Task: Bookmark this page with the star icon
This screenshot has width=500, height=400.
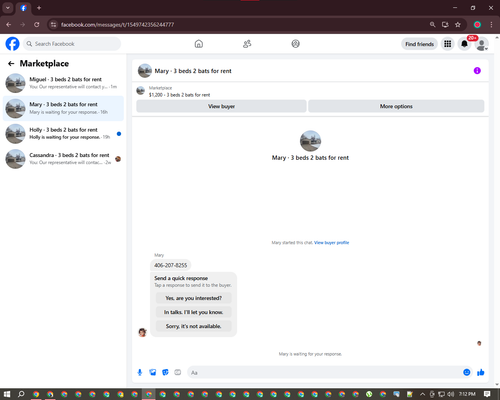Action: [458, 25]
